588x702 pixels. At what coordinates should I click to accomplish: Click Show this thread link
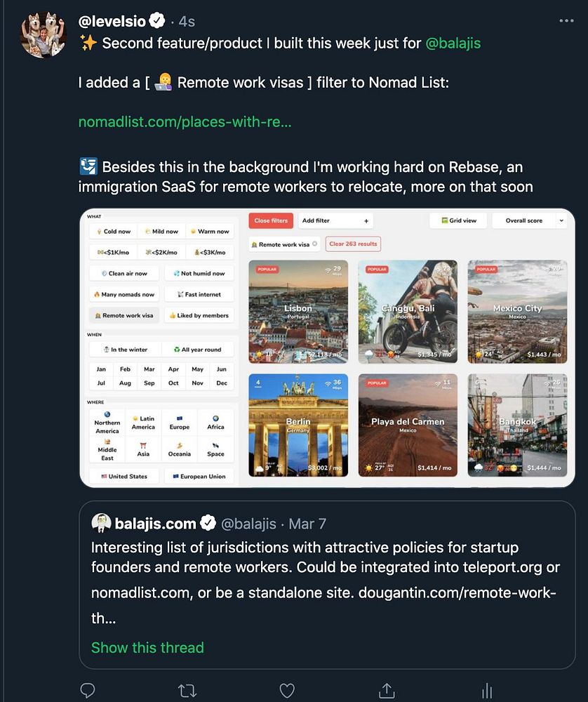click(147, 647)
